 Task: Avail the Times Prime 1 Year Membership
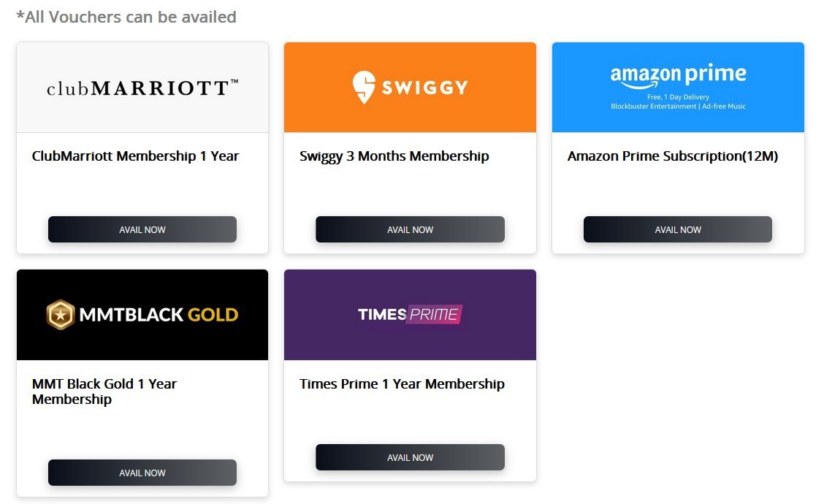(410, 457)
